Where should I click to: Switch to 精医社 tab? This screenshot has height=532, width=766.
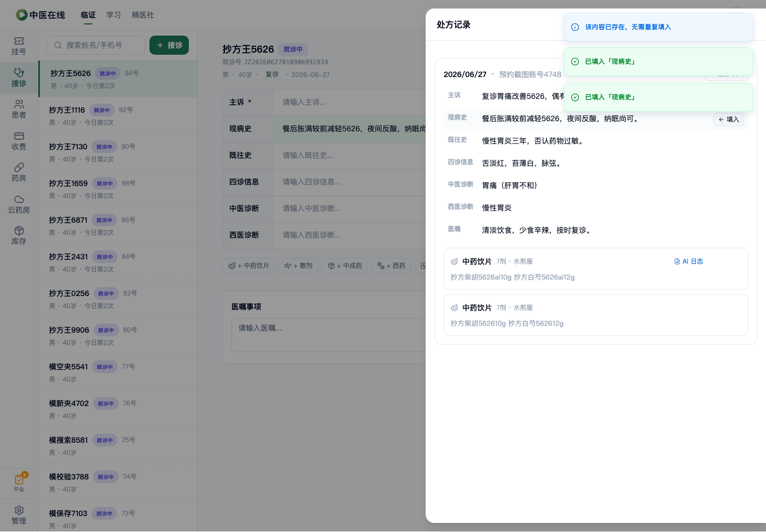point(143,15)
